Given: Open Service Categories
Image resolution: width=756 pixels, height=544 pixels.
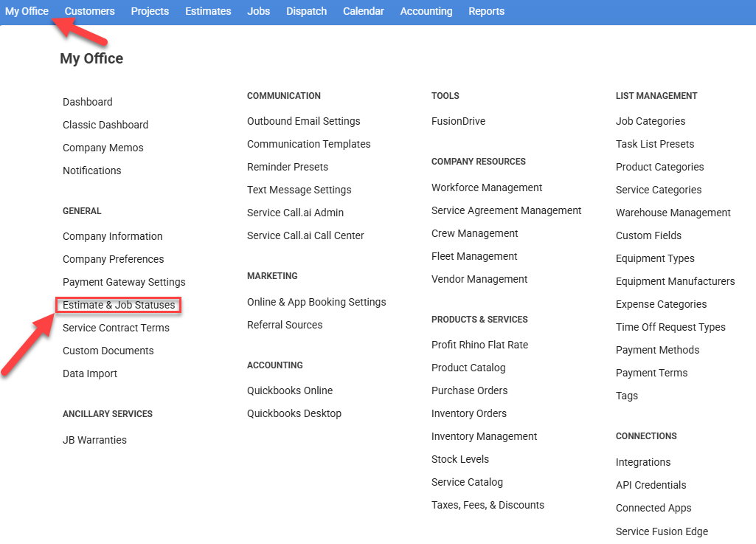Looking at the screenshot, I should 659,190.
